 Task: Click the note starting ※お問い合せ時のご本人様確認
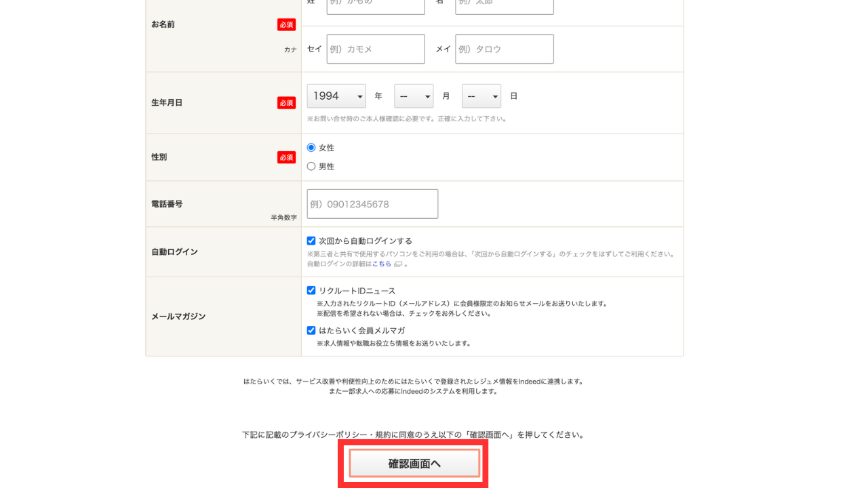(x=407, y=119)
